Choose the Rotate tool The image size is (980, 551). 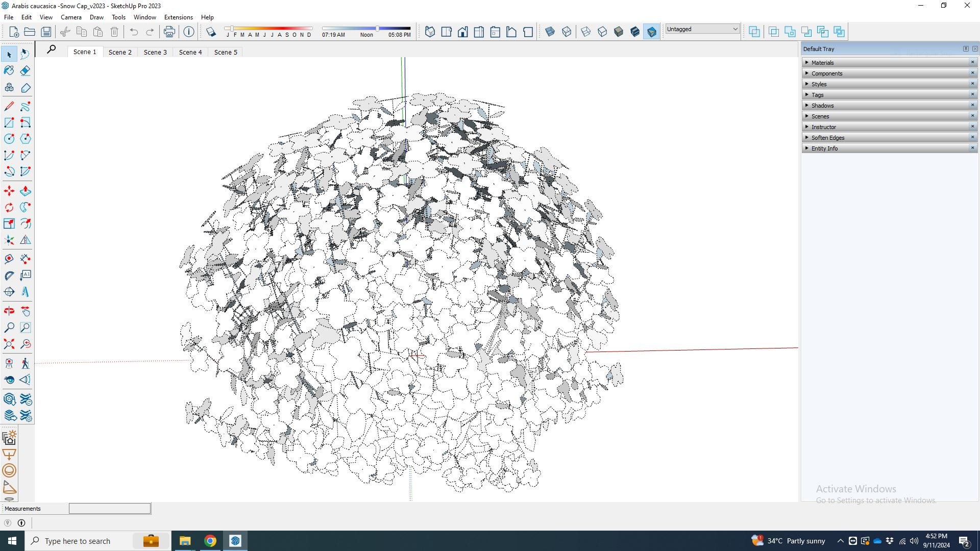click(x=9, y=207)
